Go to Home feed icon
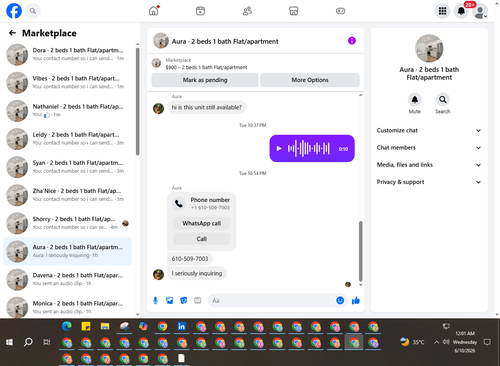500x366 pixels. [x=154, y=11]
